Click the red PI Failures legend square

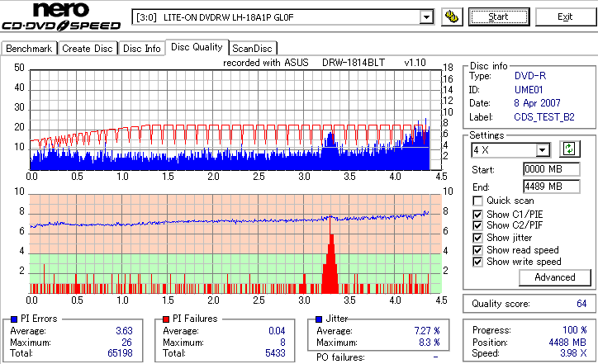tap(166, 319)
